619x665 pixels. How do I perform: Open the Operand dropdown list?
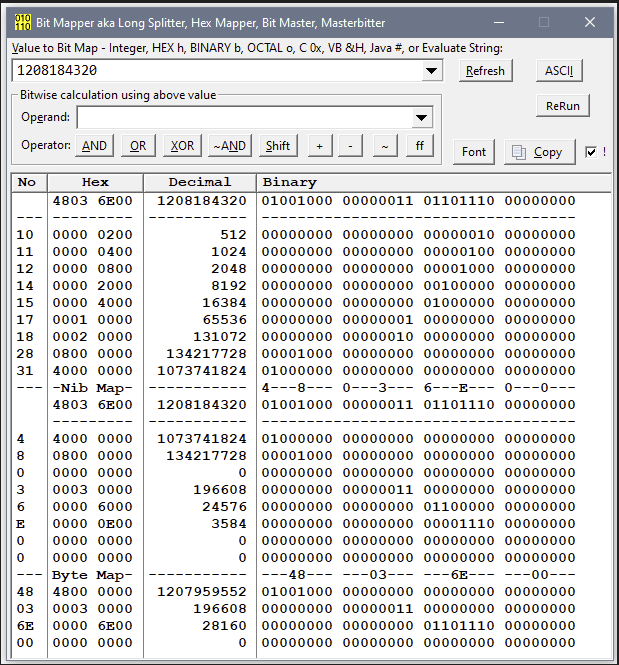click(421, 118)
